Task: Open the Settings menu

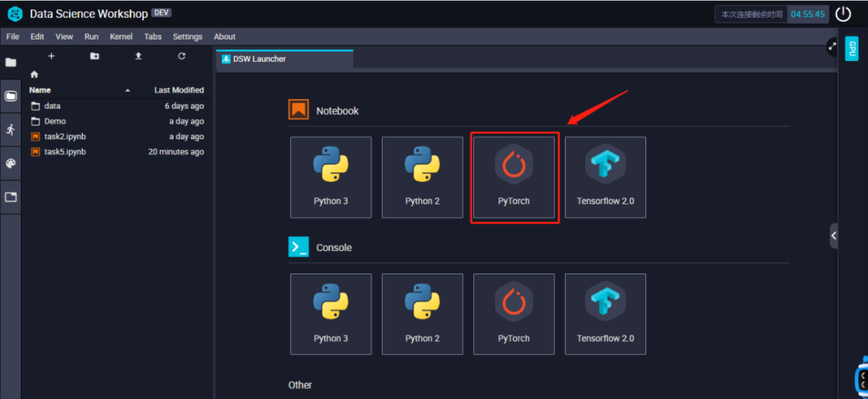Action: point(187,36)
